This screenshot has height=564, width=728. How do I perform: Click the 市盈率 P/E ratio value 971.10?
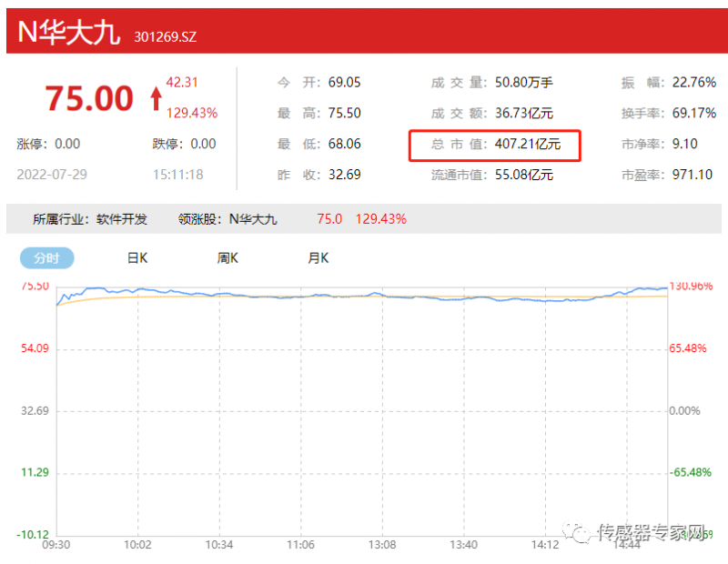pos(693,175)
